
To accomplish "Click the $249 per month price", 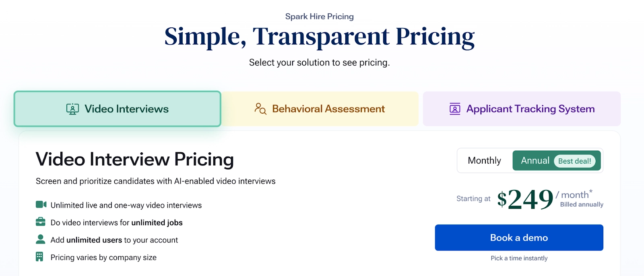I will coord(524,198).
